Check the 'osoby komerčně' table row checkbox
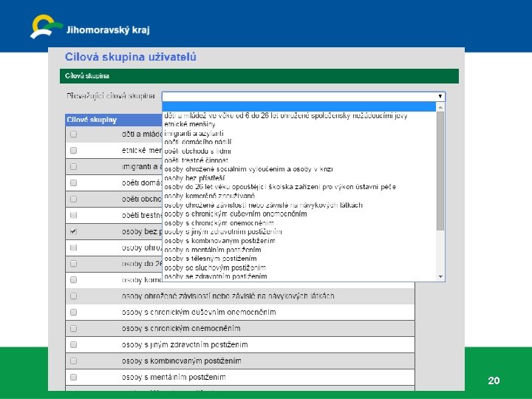 pyautogui.click(x=73, y=280)
